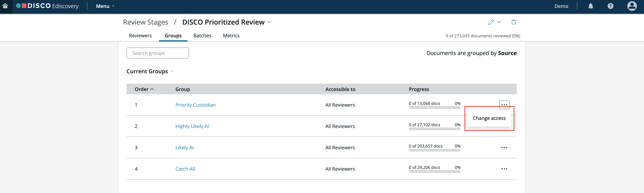Click the '0 of 27,102 docs' text

coord(425,125)
